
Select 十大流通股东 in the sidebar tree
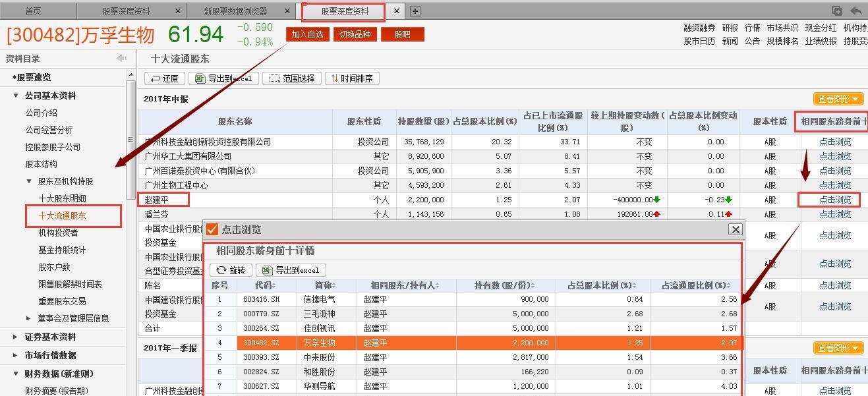click(63, 215)
